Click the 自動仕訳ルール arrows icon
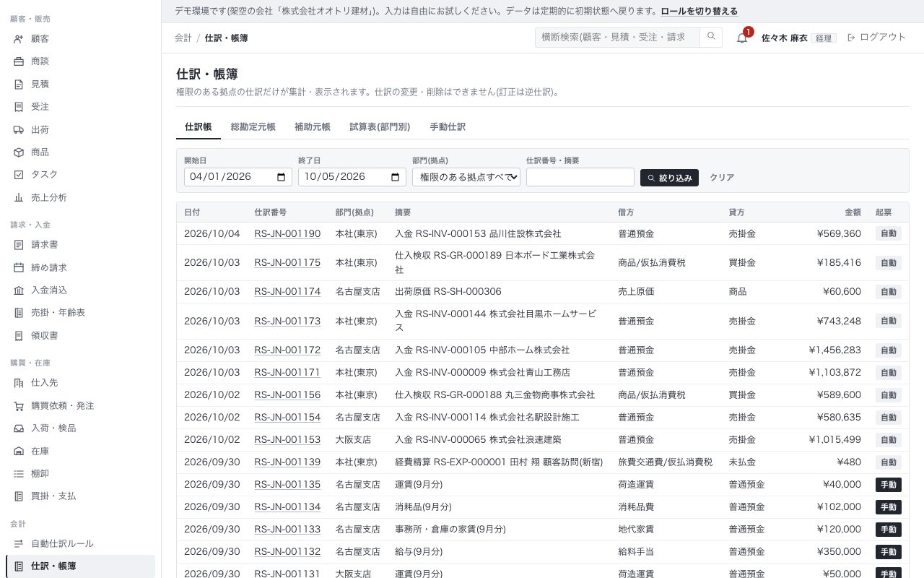The height and width of the screenshot is (578, 924). pos(19,544)
